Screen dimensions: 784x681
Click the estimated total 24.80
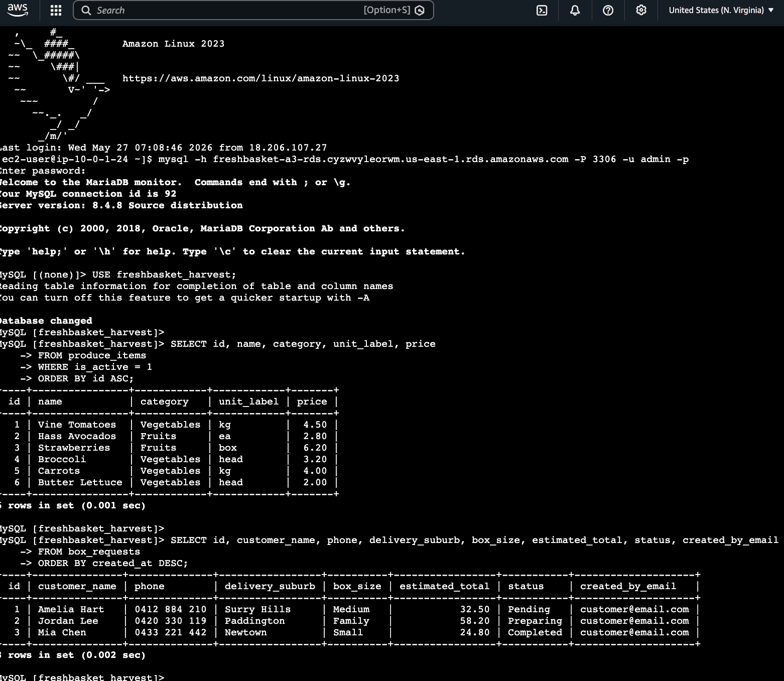pos(474,632)
